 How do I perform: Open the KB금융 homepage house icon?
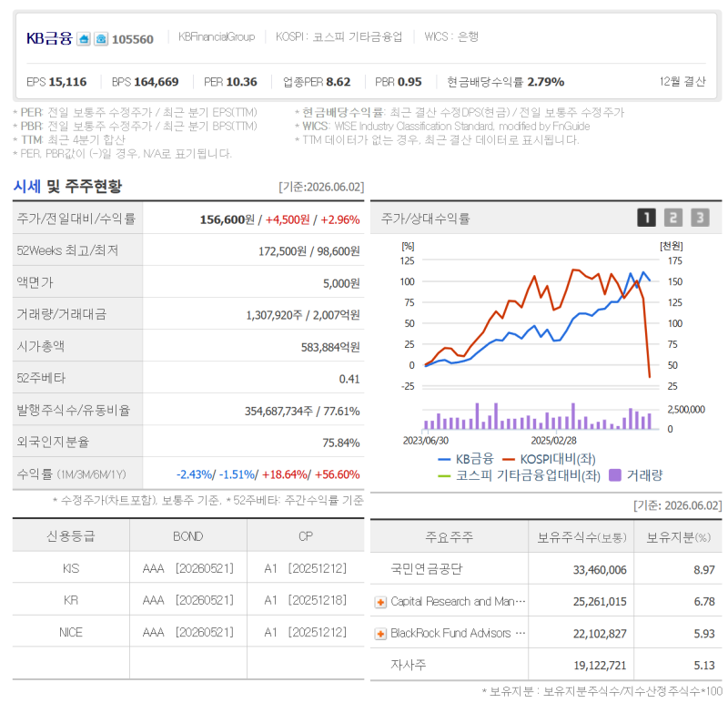pyautogui.click(x=84, y=38)
